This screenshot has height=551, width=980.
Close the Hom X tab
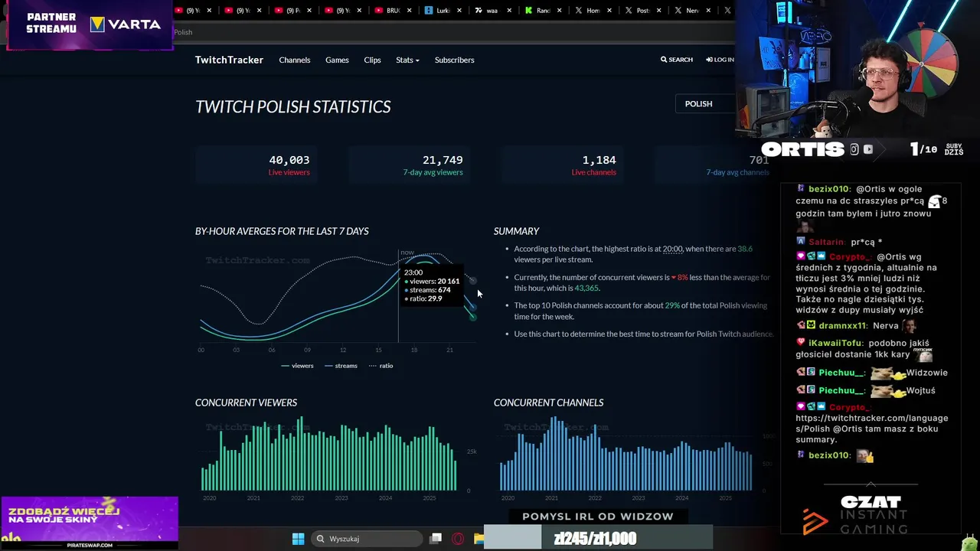tap(609, 11)
